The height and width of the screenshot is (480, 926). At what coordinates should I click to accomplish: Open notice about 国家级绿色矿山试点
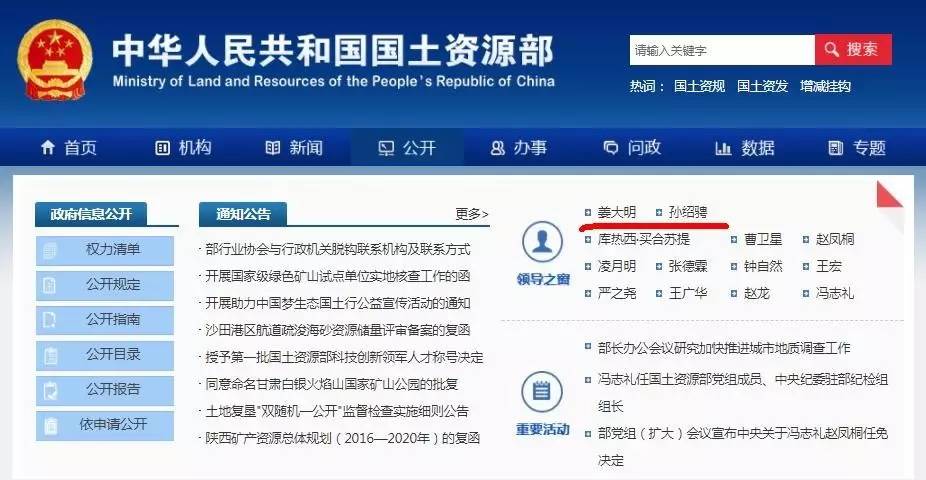click(x=337, y=276)
